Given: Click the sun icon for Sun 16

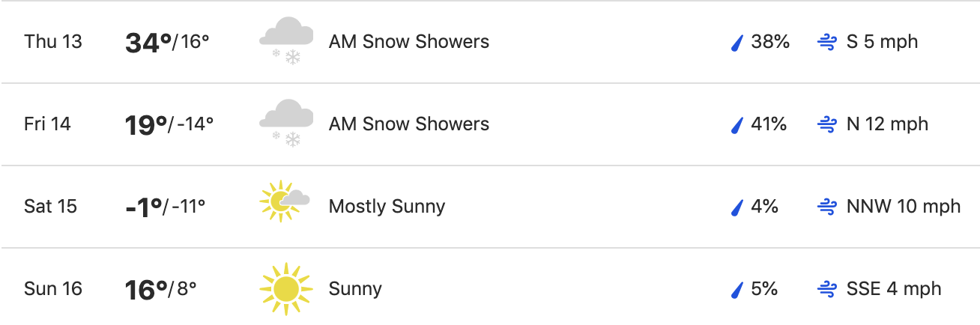Looking at the screenshot, I should pos(285,288).
